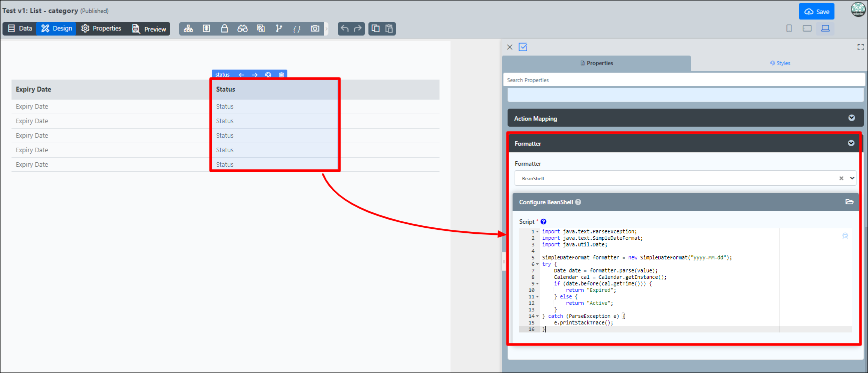Click the 'status' column label tag
The width and height of the screenshot is (868, 373).
222,75
